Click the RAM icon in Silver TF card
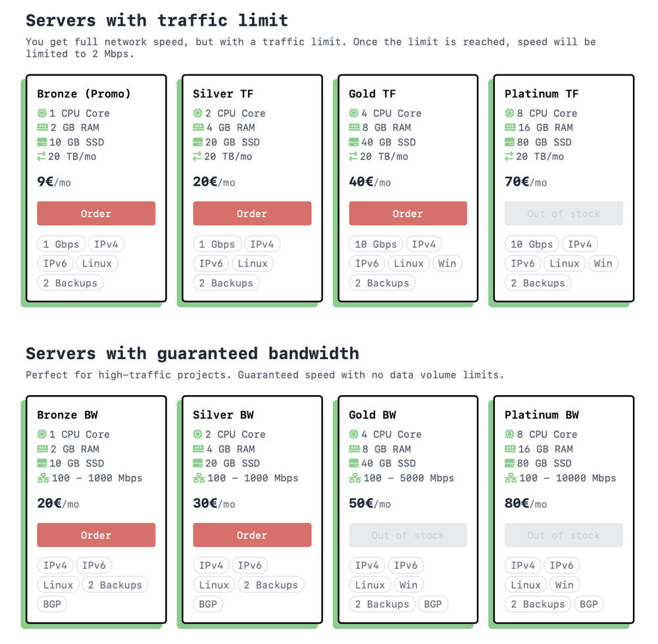 198,128
